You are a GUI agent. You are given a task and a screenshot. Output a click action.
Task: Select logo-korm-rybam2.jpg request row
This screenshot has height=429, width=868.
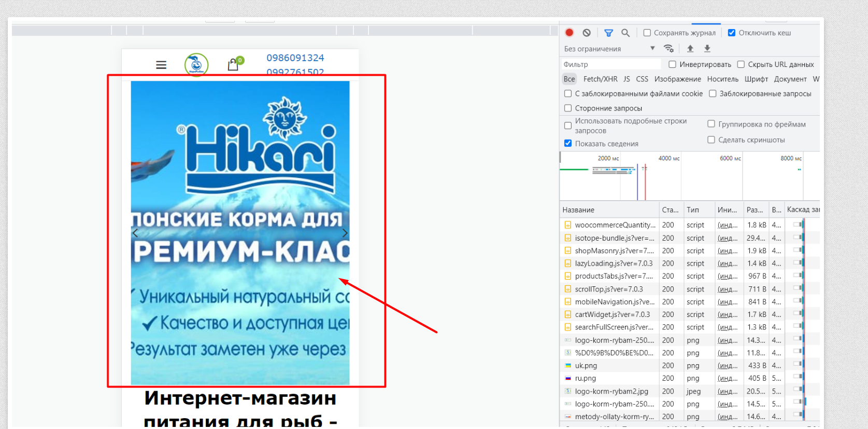point(689,391)
